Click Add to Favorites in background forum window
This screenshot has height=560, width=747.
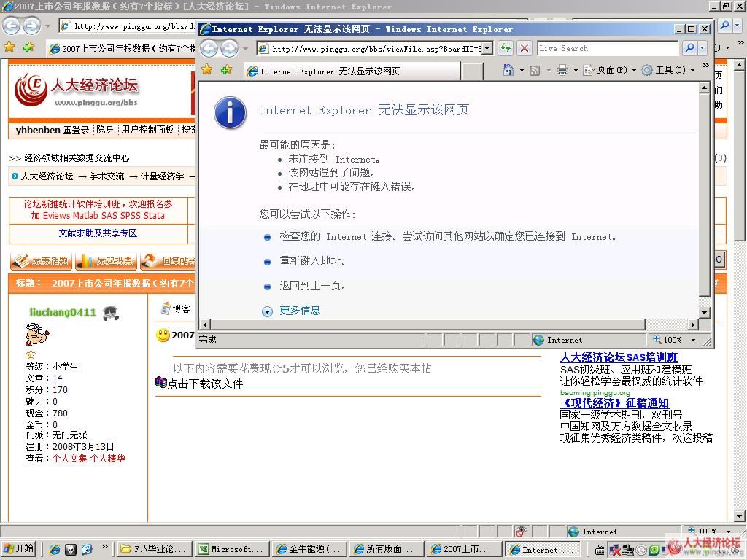(x=28, y=47)
